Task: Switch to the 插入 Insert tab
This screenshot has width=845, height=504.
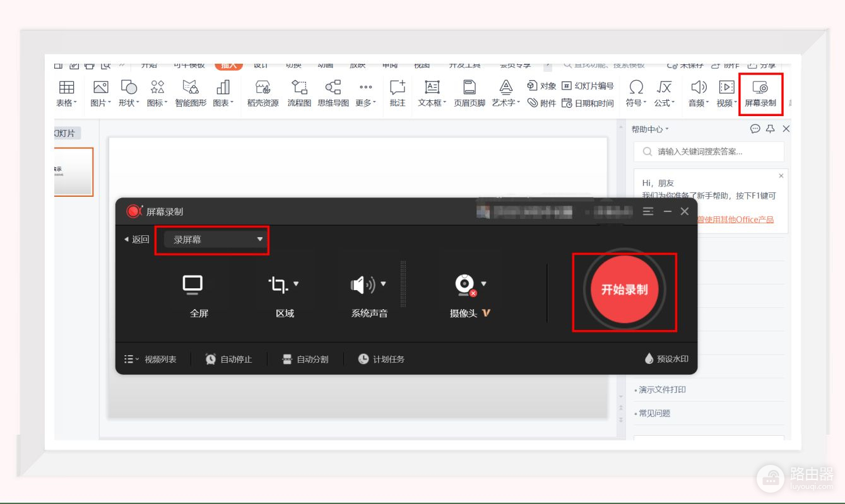Action: point(228,64)
